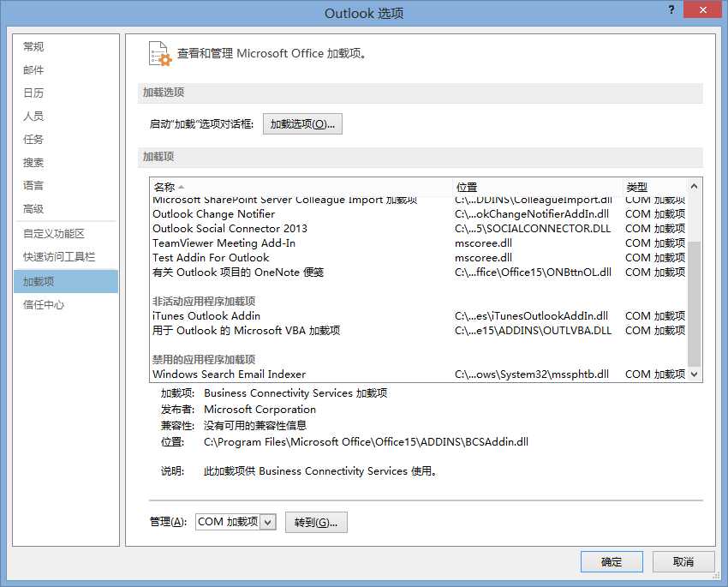Select the OneNote 便笺 add-in row
This screenshot has width=728, height=587.
click(418, 273)
